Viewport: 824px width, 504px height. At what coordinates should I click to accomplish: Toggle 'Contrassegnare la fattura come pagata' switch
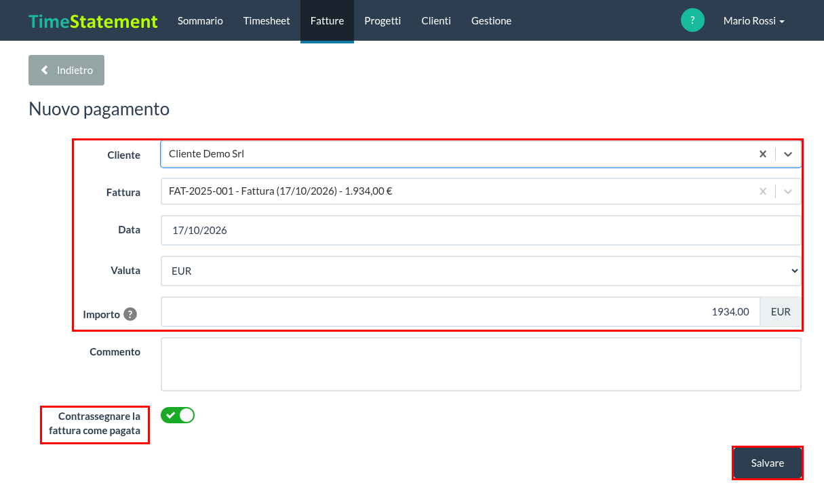click(x=178, y=415)
